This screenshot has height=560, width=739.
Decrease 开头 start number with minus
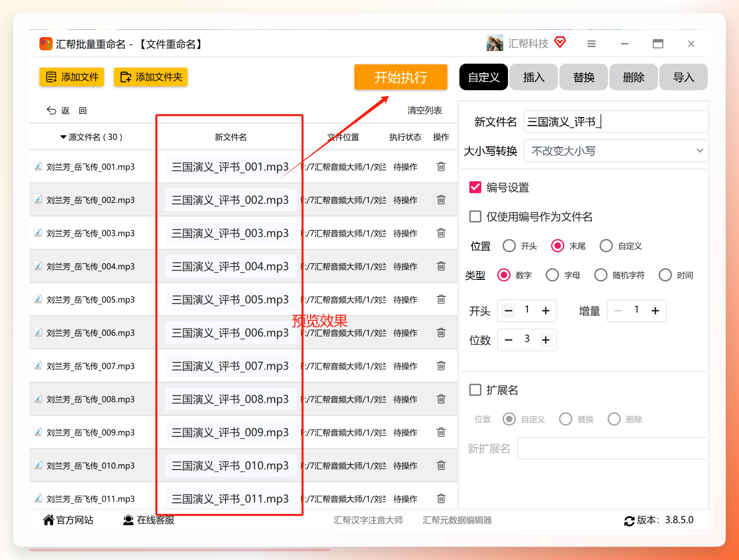(x=509, y=311)
